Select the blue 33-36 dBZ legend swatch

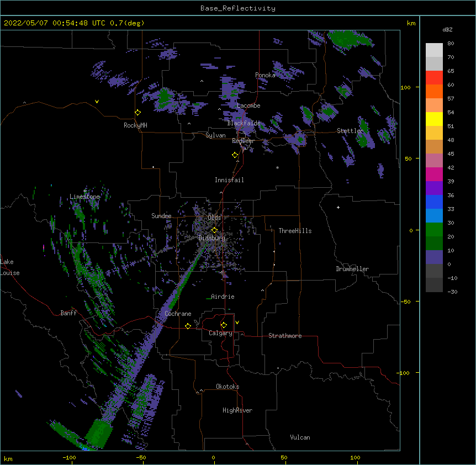(434, 202)
